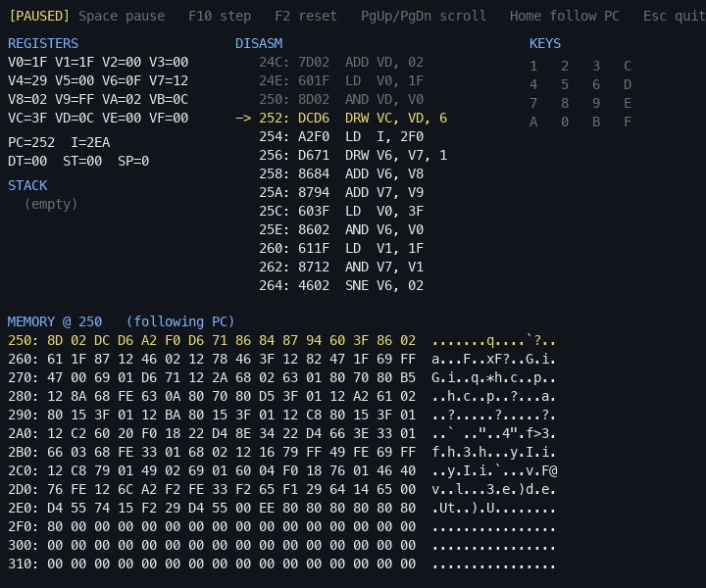Click the I=2EA value
Image resolution: width=706 pixels, height=588 pixels.
coord(90,143)
